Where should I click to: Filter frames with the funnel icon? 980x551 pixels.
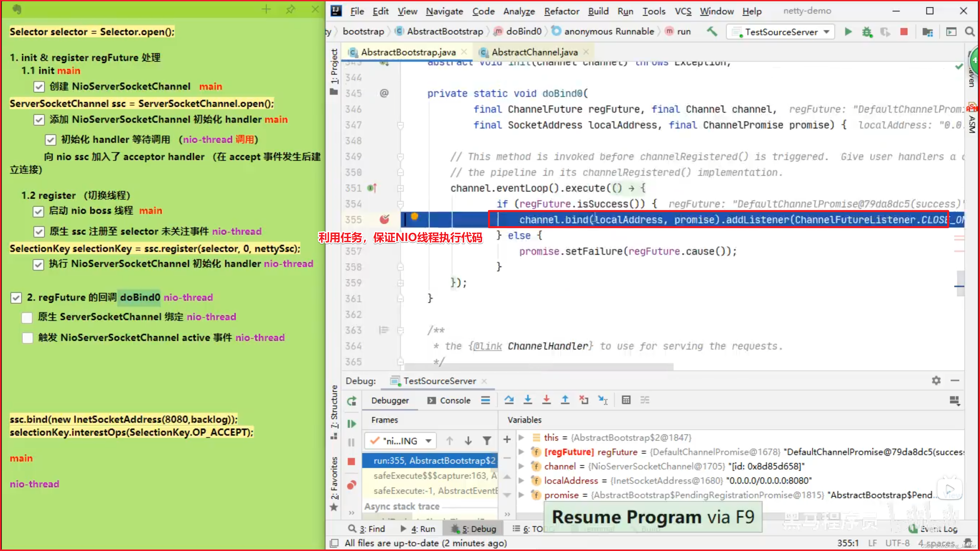[487, 441]
